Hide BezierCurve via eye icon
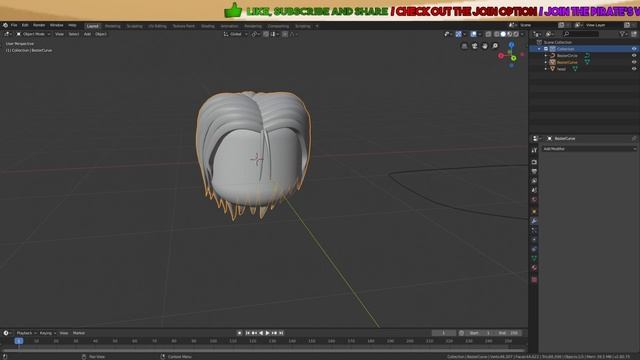The width and height of the screenshot is (640, 360). click(634, 62)
